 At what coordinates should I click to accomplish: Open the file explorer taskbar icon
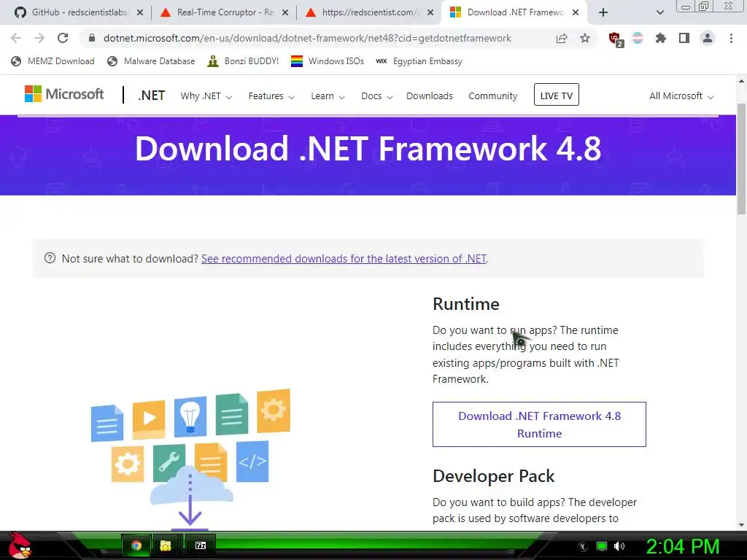(x=166, y=545)
